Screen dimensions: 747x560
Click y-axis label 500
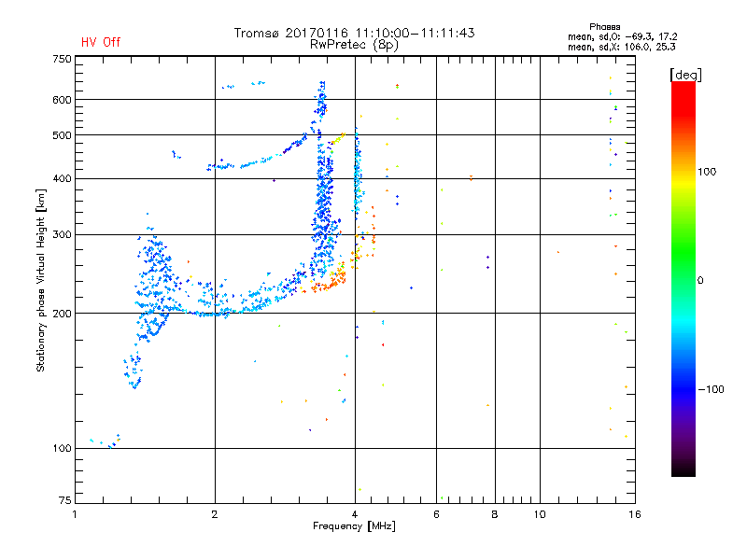(62, 135)
